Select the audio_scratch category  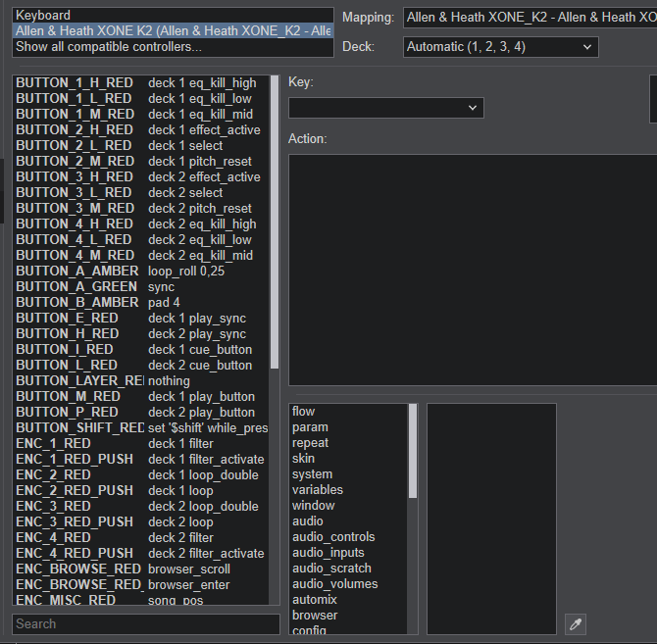(x=349, y=569)
